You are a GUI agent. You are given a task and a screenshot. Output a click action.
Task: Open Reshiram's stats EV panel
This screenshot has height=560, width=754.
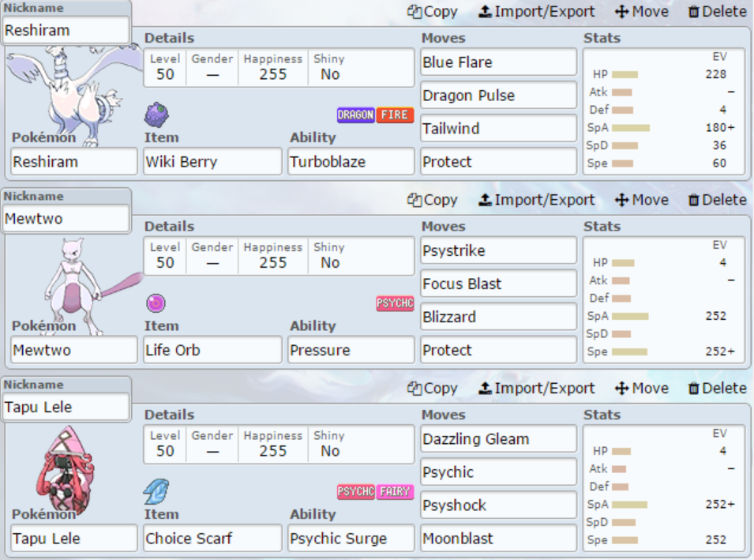tap(663, 111)
